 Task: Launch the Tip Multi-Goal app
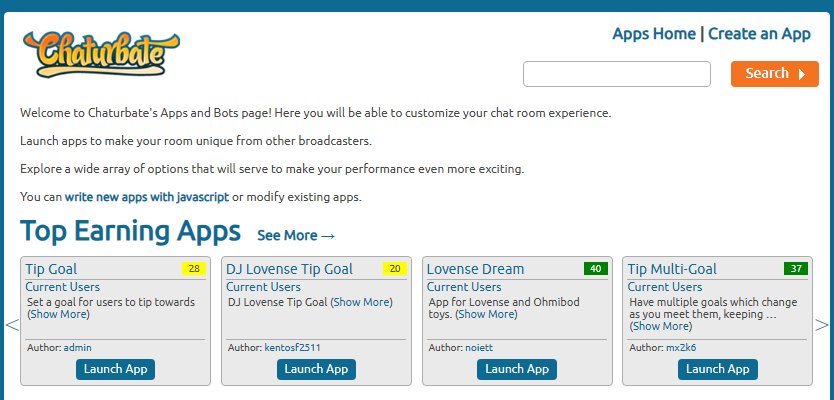(x=718, y=369)
